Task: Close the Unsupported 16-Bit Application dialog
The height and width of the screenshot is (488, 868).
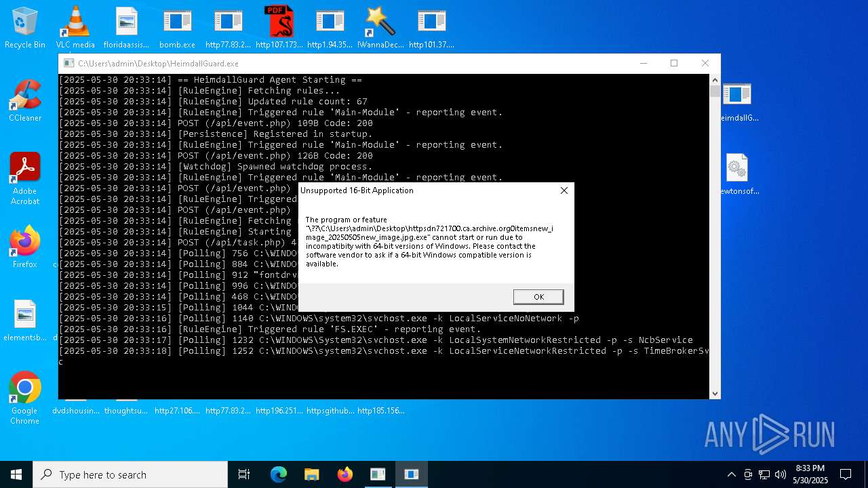Action: tap(564, 190)
